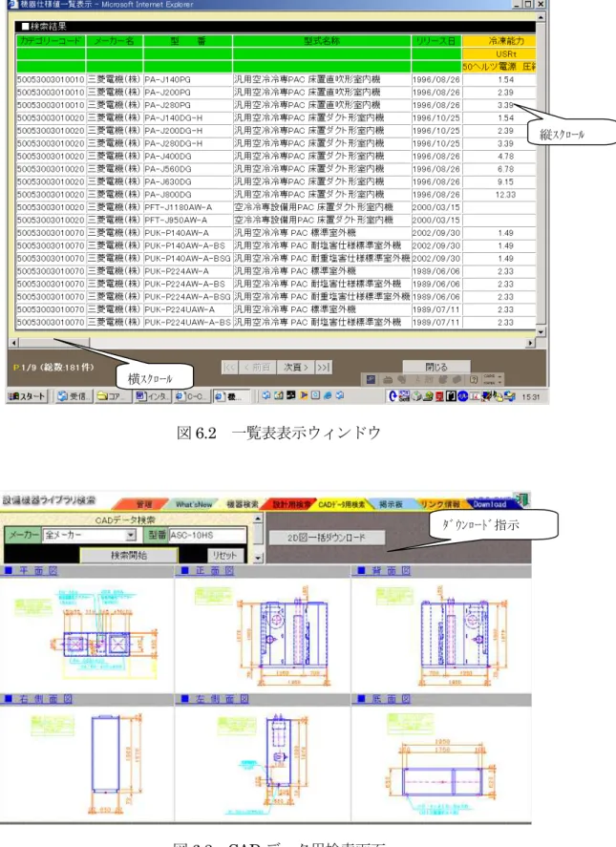The width and height of the screenshot is (616, 847).
Task: Click the PUK-P140AW-A-BSG model cell
Action: [187, 259]
